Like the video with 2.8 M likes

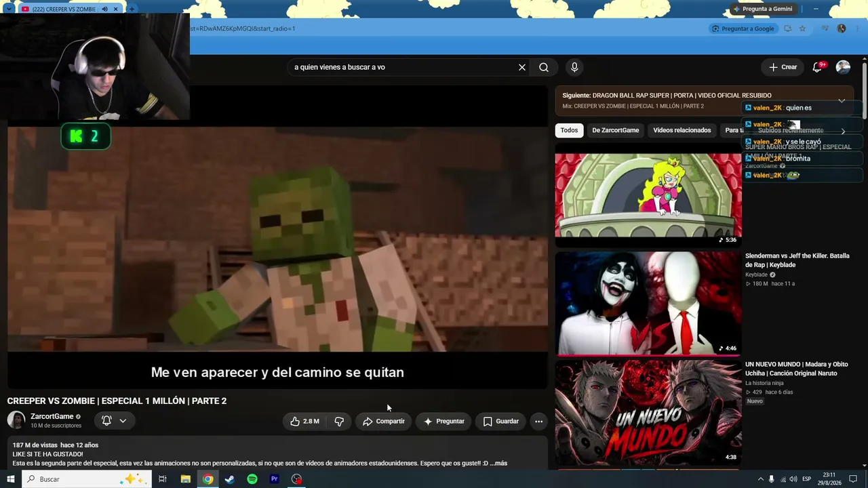(x=304, y=421)
